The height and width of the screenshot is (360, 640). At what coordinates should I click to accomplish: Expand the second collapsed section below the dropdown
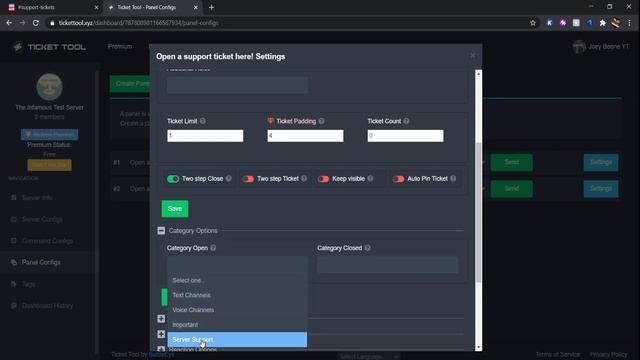point(161,334)
